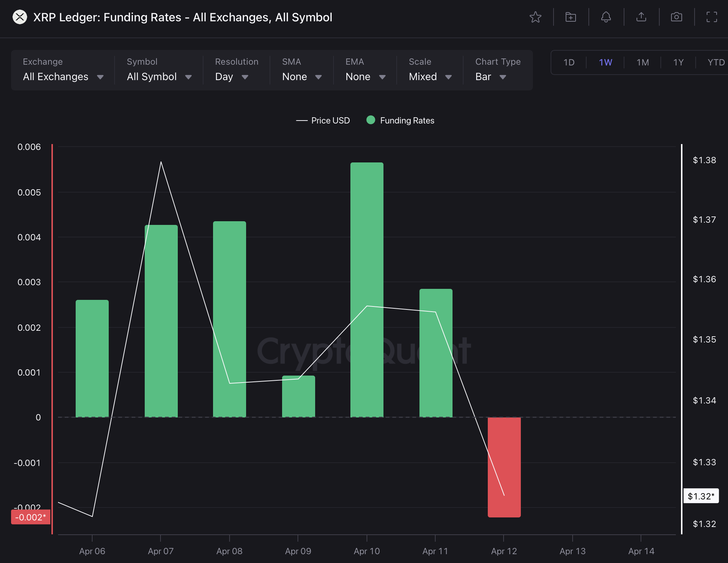This screenshot has height=563, width=728.
Task: Set the Scale option from Mixed
Action: (429, 77)
